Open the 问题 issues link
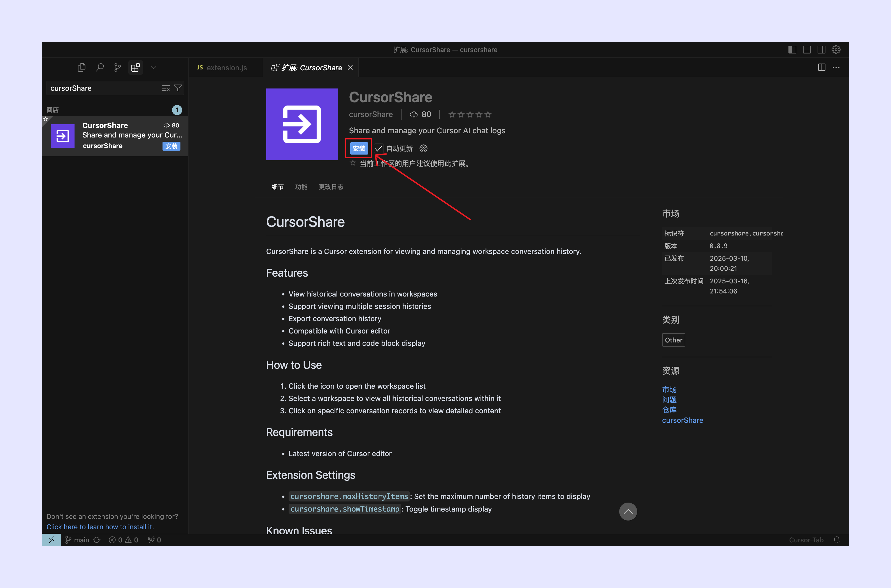The image size is (891, 588). (x=669, y=400)
